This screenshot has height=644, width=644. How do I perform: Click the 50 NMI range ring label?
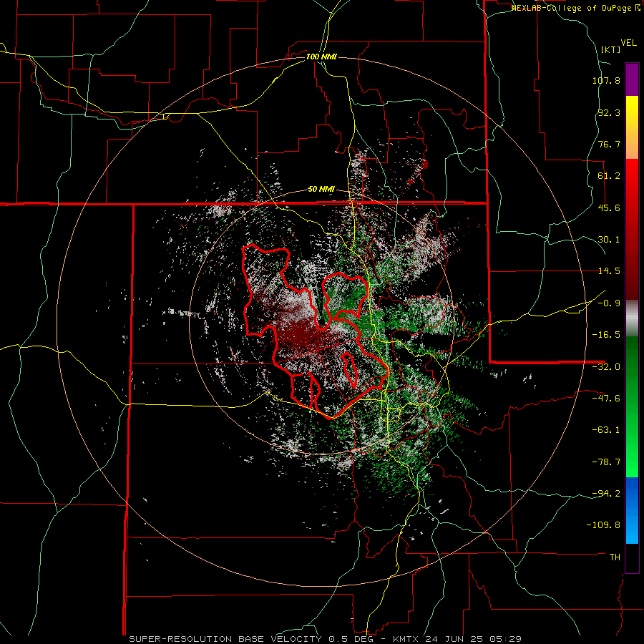[x=321, y=190]
